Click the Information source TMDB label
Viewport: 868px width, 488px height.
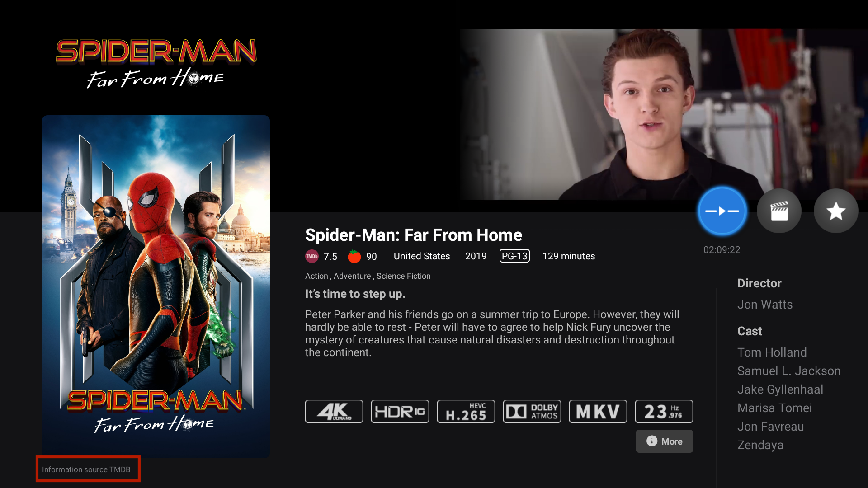coord(86,469)
